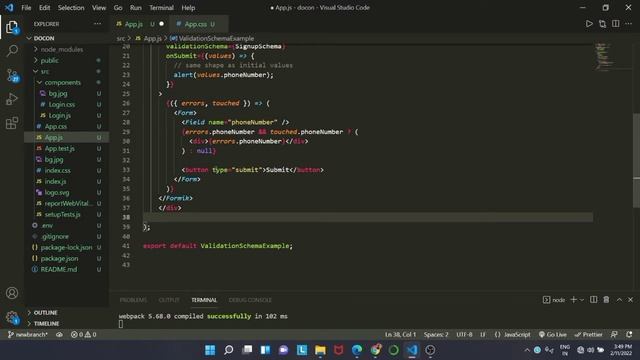The height and width of the screenshot is (360, 640).
Task: Change indentation via Spaces: 2
Action: pos(436,335)
